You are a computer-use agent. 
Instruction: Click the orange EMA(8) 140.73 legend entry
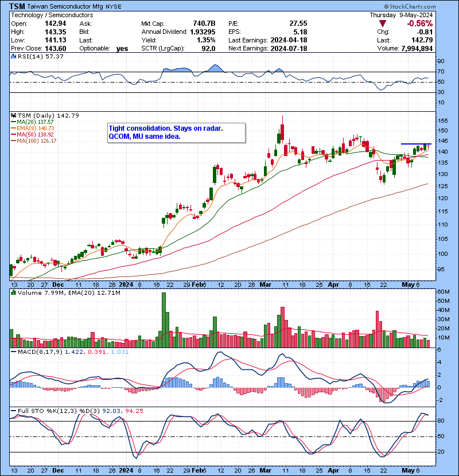33,128
